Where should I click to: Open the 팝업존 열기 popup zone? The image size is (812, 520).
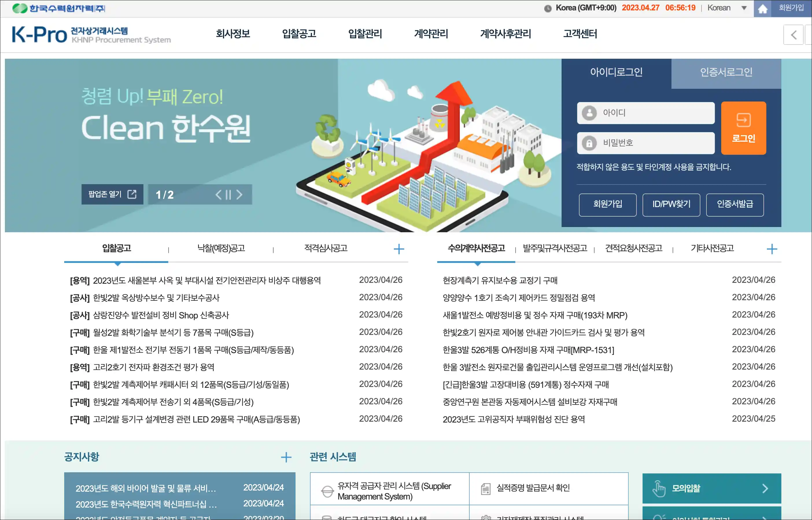112,194
